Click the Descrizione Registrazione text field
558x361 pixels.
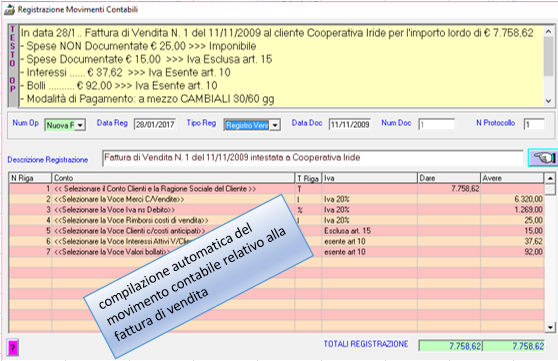pyautogui.click(x=312, y=158)
